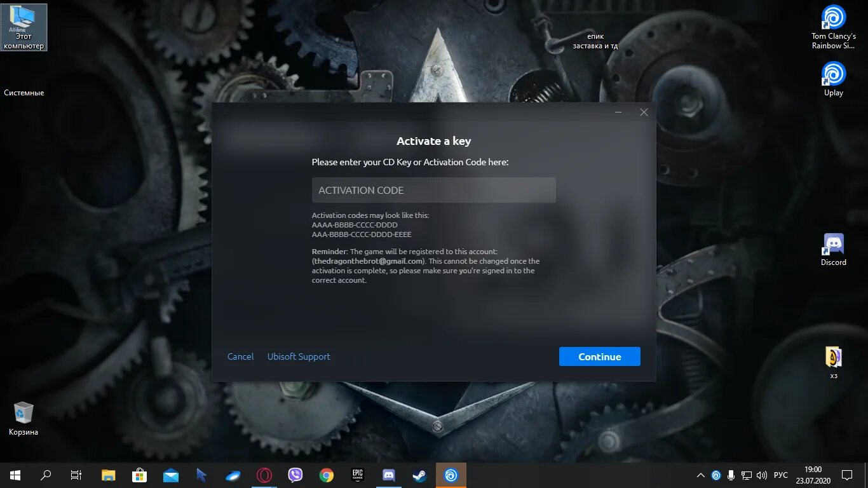Screen dimensions: 868x488
Task: Open the Ubisoft Support link
Action: [x=299, y=356]
